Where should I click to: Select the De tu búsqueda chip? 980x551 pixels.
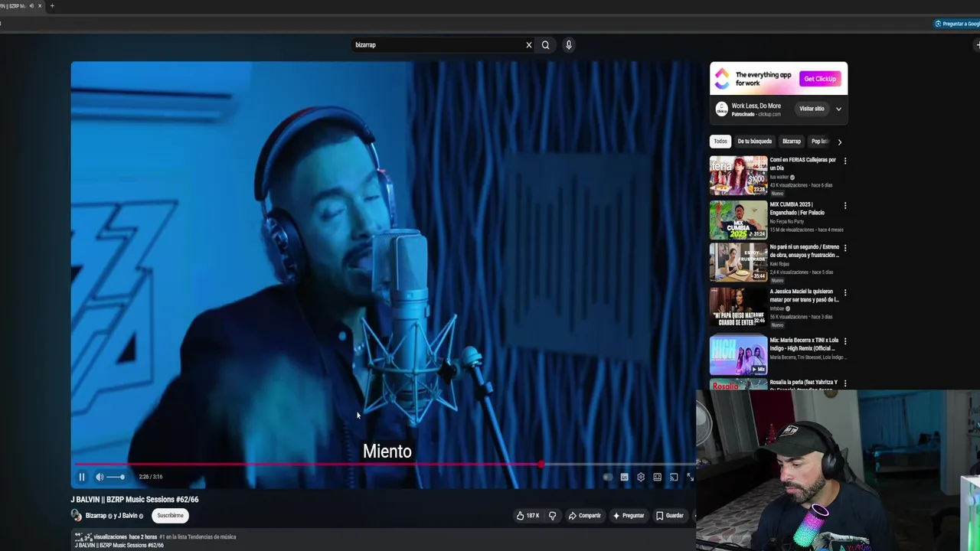755,142
